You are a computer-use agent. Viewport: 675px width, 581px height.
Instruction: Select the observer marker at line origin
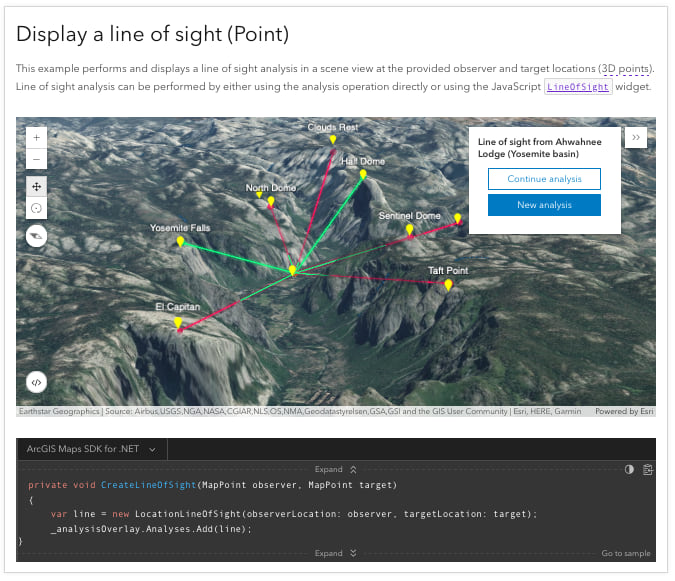tap(292, 270)
